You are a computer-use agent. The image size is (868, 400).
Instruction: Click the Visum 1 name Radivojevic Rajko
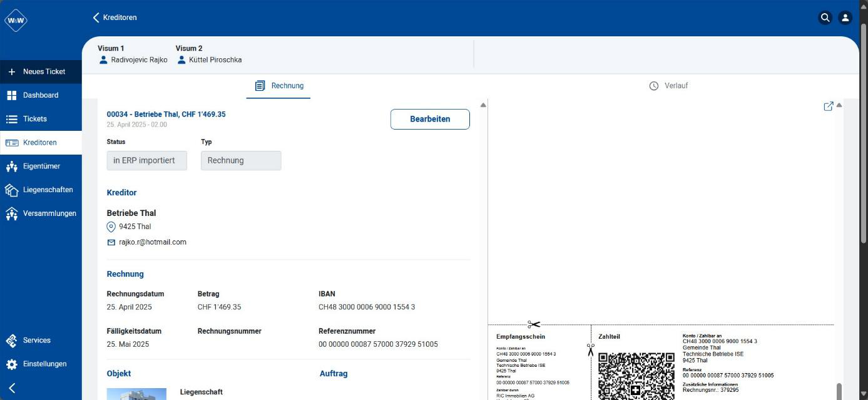(x=139, y=60)
